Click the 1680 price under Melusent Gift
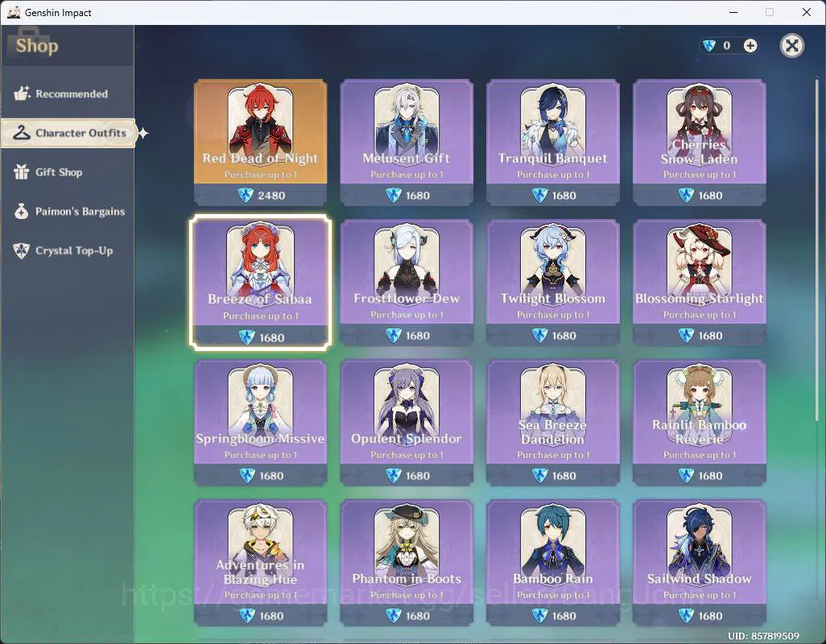 418,196
